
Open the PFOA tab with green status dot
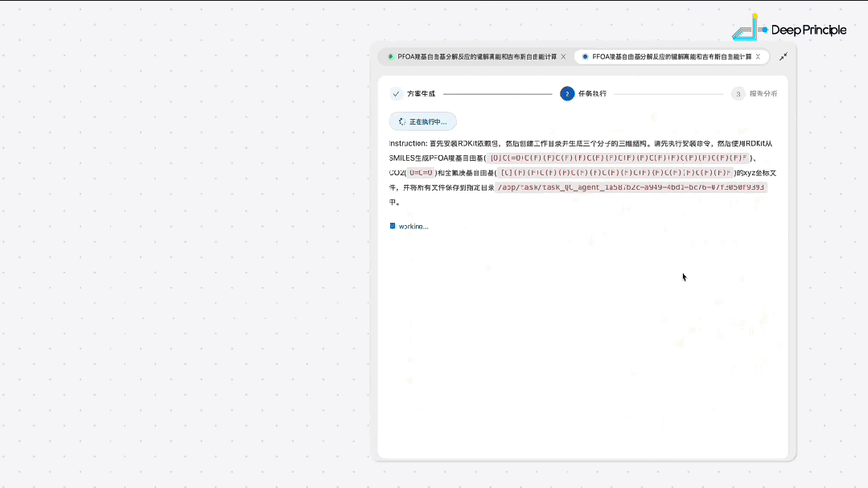(473, 56)
